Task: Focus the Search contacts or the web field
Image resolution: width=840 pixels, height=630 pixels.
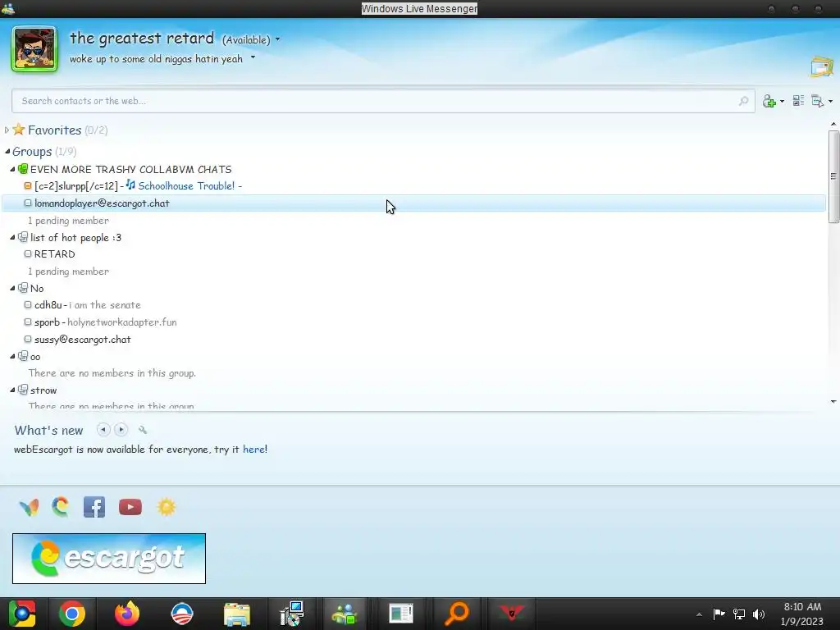Action: (383, 101)
